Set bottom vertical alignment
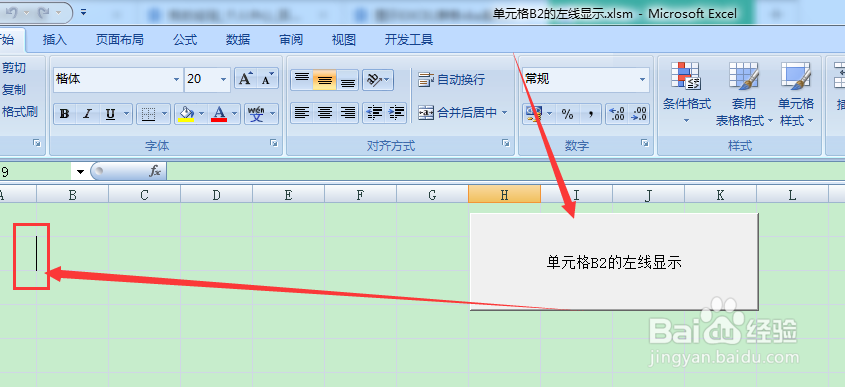This screenshot has height=387, width=845. click(348, 80)
